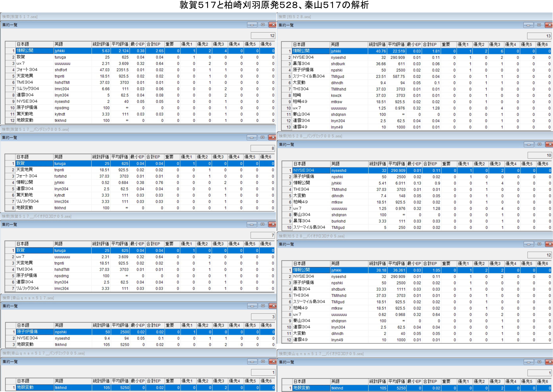This screenshot has height=392, width=553.
Task: Select the 暴落304 row with burkshd
Action: pos(302,221)
